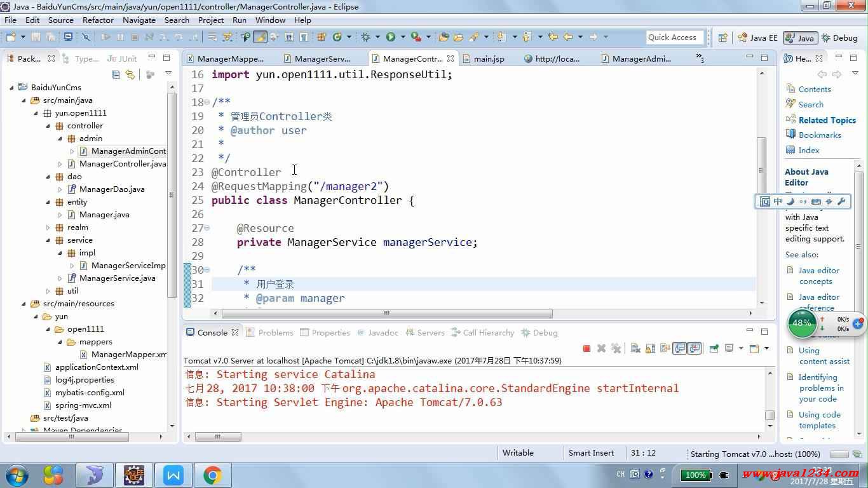This screenshot has width=868, height=488.
Task: Click Last Edit Location arrow icon
Action: 553,37
